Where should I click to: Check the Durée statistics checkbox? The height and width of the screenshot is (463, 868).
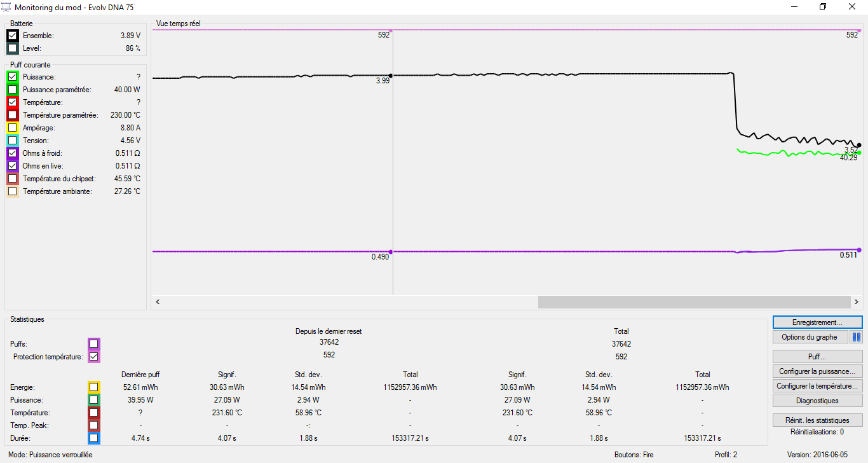[x=94, y=438]
